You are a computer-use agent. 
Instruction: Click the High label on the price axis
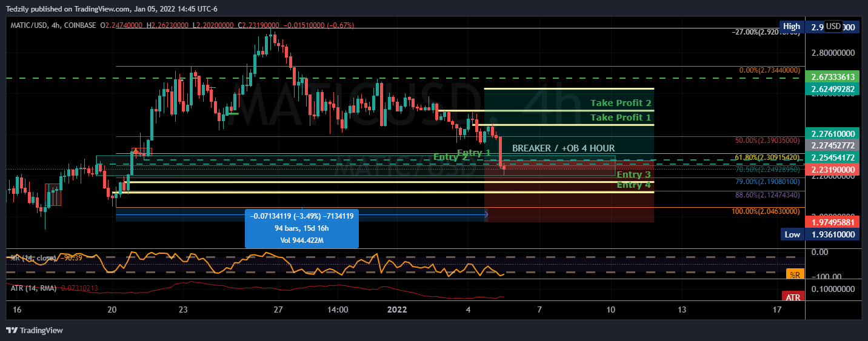coord(792,27)
